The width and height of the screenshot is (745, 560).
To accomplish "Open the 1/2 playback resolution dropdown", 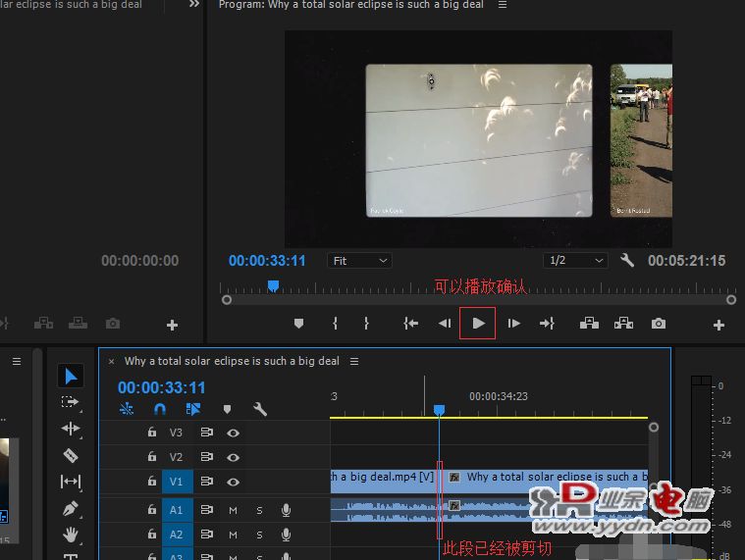I will (575, 260).
